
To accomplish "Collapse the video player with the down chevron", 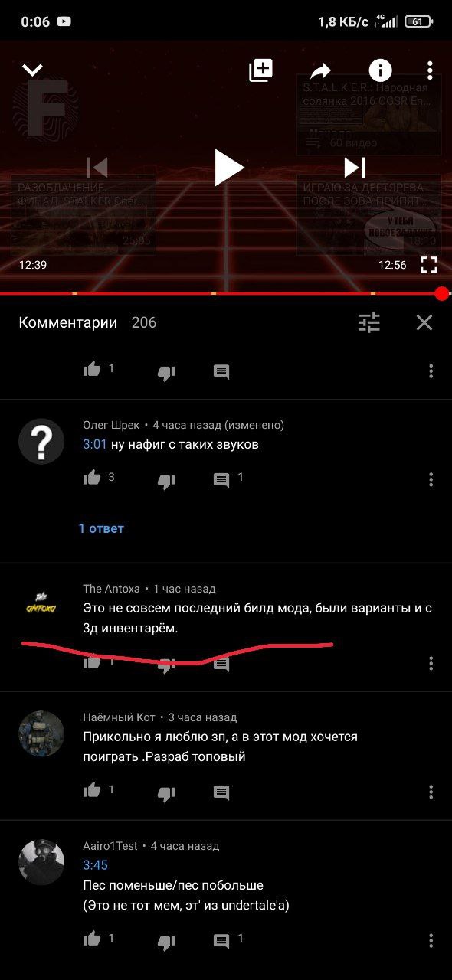I will (x=32, y=70).
